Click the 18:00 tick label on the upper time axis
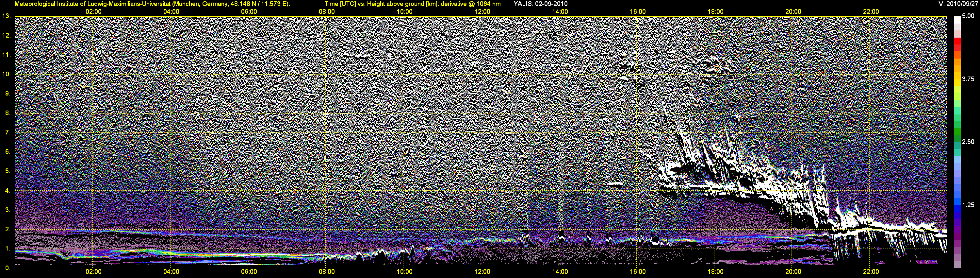Viewport: 980px width, 278px height. point(715,12)
